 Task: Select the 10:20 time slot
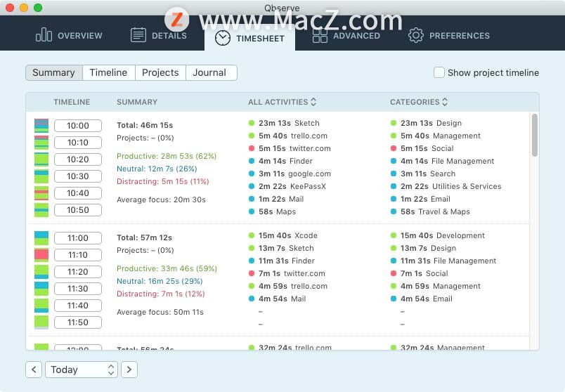pyautogui.click(x=78, y=159)
